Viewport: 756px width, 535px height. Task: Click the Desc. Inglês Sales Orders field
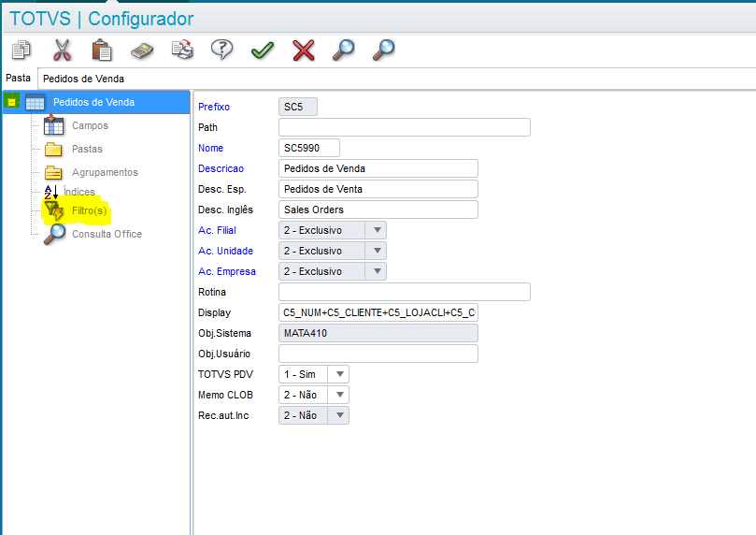point(378,210)
